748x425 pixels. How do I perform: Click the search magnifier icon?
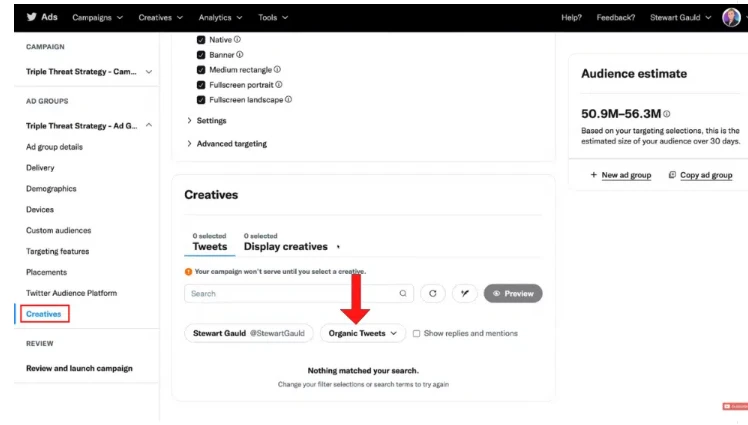(x=403, y=293)
